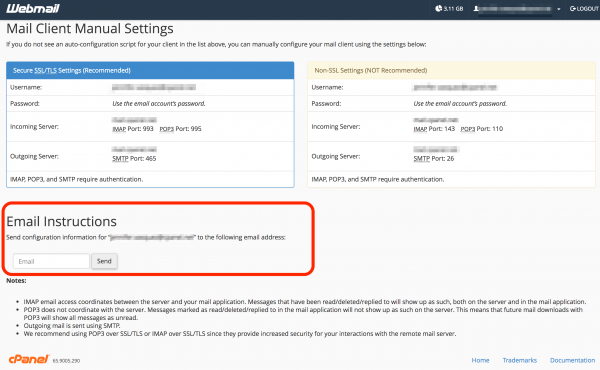
Task: Click the user profile icon
Action: tap(476, 8)
